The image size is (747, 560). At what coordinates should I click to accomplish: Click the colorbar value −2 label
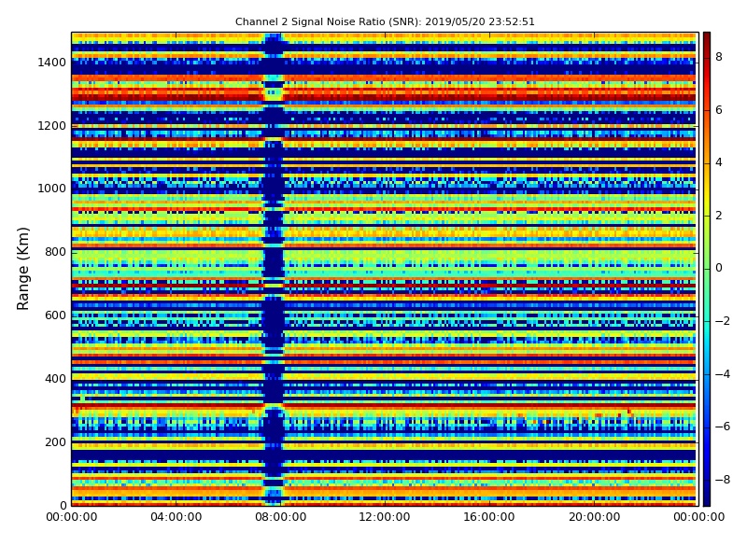point(722,321)
